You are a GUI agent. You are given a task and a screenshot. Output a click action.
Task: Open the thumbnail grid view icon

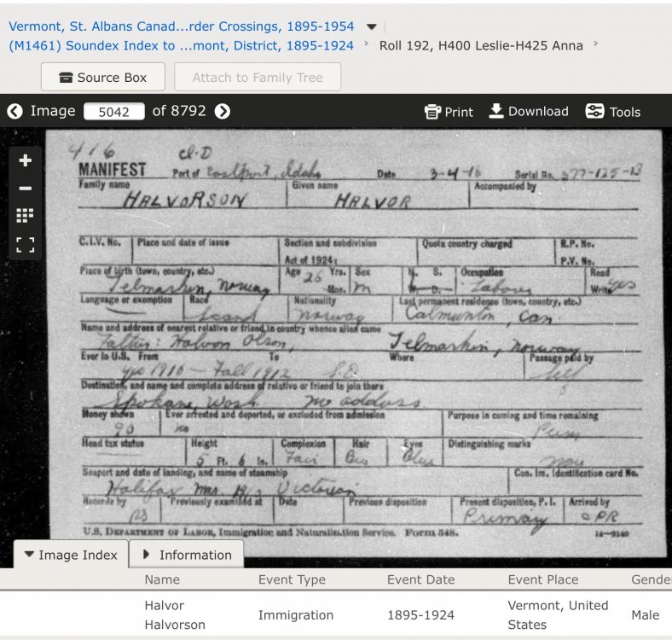26,216
